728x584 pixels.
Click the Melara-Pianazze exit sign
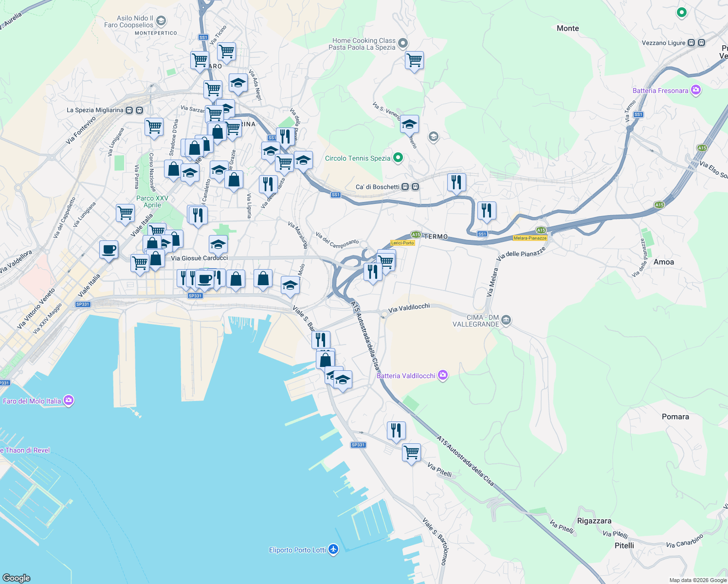coord(530,238)
